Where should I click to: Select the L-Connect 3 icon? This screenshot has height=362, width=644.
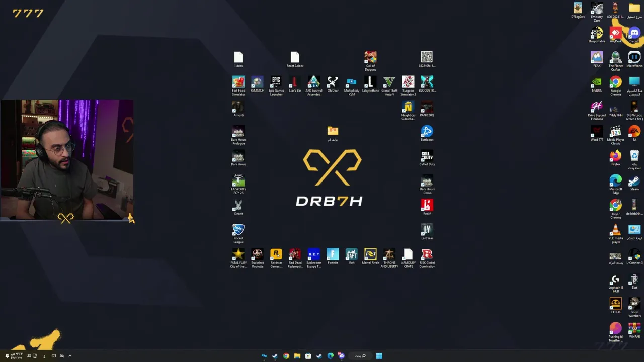pyautogui.click(x=634, y=256)
